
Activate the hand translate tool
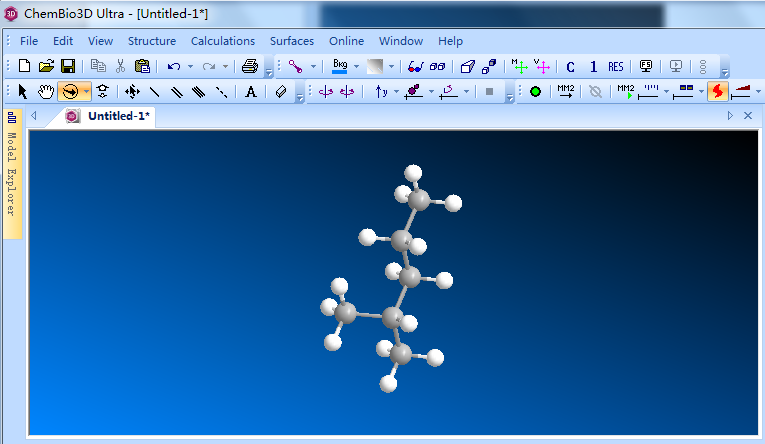(46, 91)
